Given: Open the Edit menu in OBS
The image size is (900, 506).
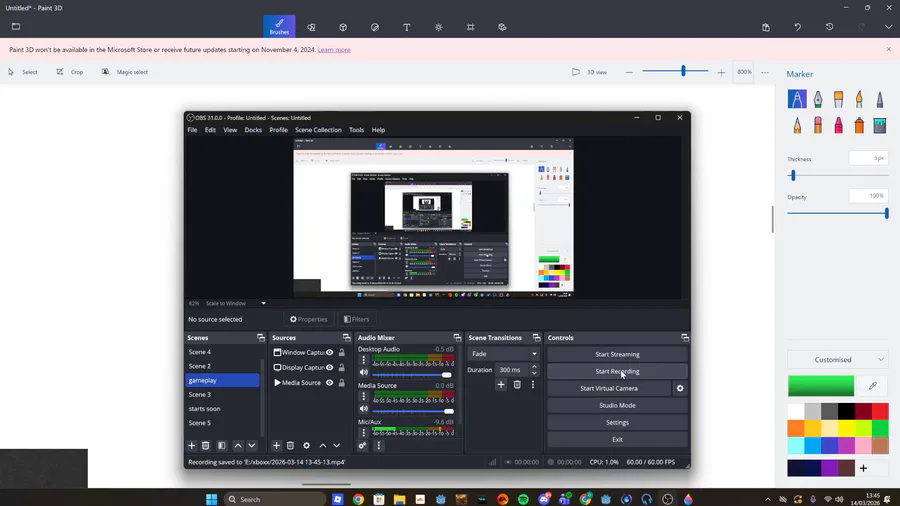Looking at the screenshot, I should [x=210, y=130].
